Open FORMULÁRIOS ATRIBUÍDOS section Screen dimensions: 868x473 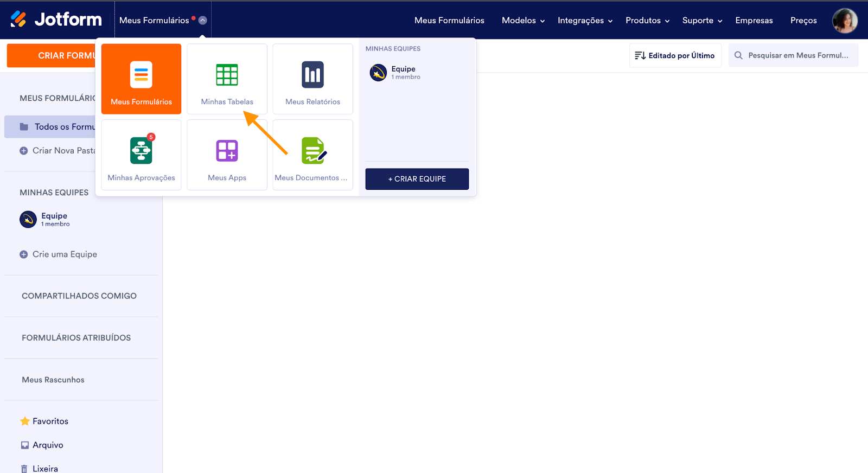[x=76, y=338]
